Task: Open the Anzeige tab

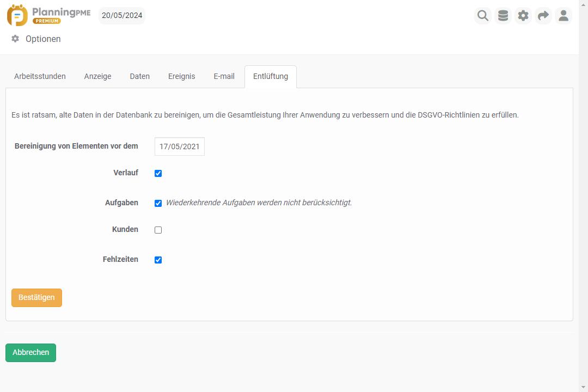Action: (97, 77)
